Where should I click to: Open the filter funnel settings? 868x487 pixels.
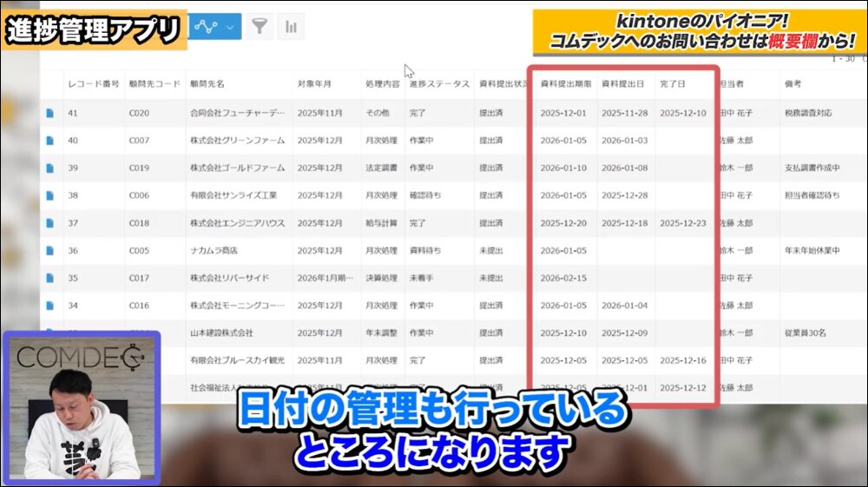260,26
